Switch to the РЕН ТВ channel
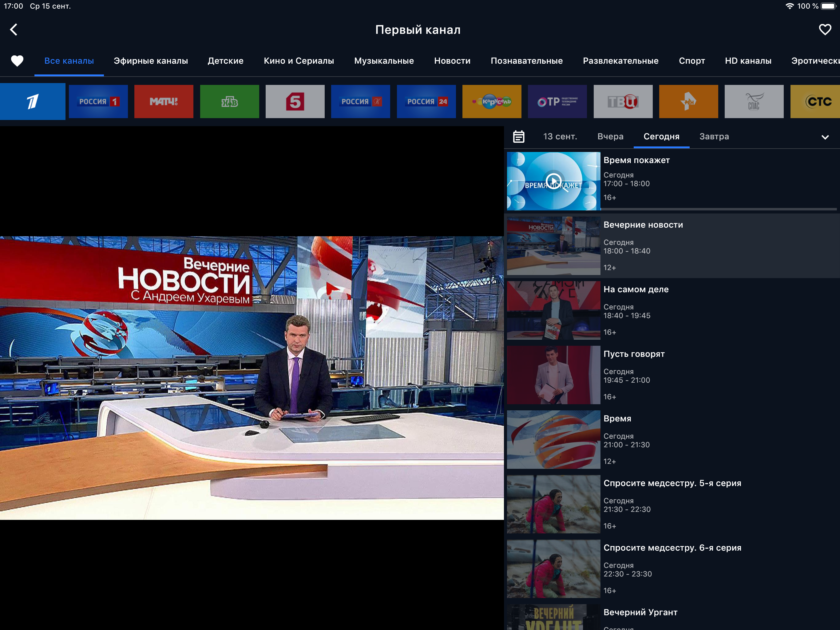Viewport: 840px width, 630px height. tap(688, 102)
